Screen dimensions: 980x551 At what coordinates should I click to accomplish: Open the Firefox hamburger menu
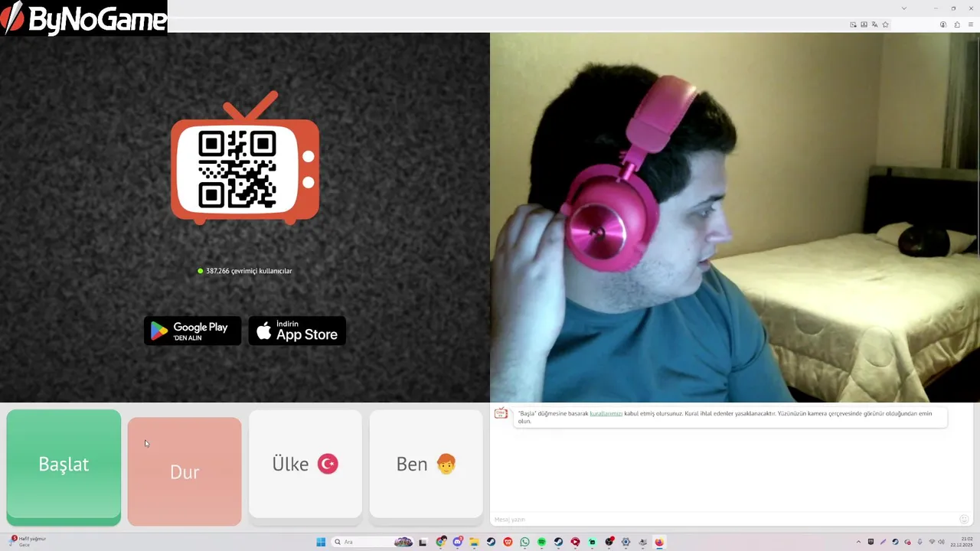pyautogui.click(x=971, y=24)
